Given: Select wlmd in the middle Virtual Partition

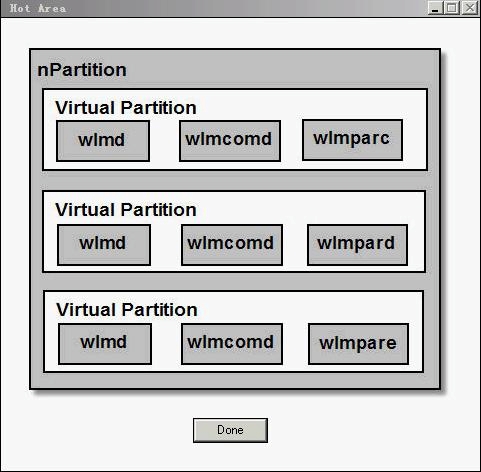Looking at the screenshot, I should (x=104, y=245).
